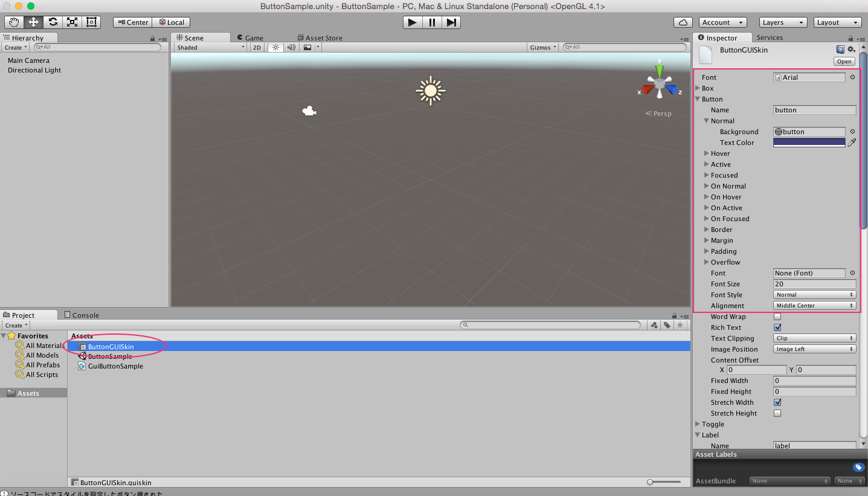Select the Hand tool
Screen dimensions: 868x496
[x=13, y=22]
